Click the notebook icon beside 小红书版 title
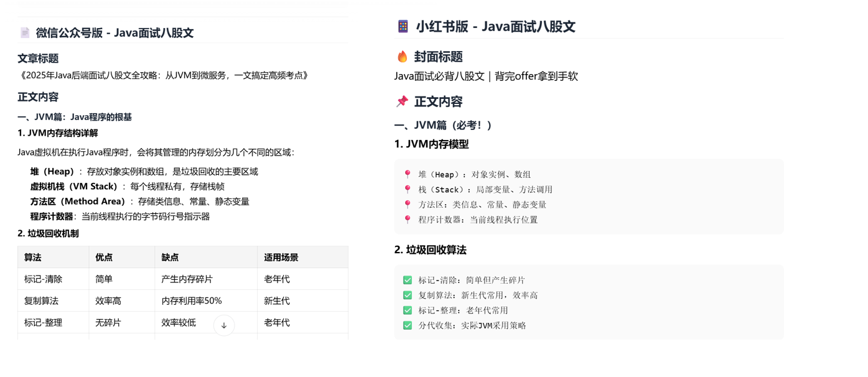Viewport: 868px width, 377px height. (x=403, y=26)
